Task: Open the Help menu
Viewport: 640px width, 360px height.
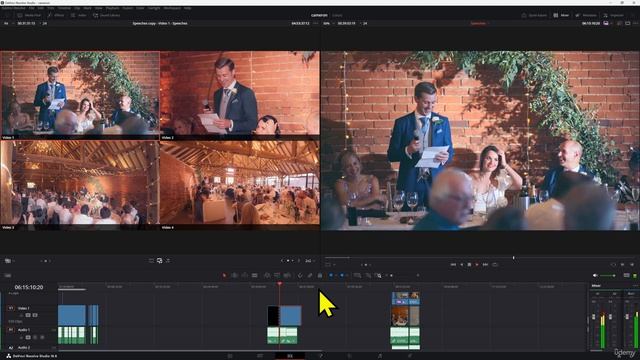Action: coord(187,8)
